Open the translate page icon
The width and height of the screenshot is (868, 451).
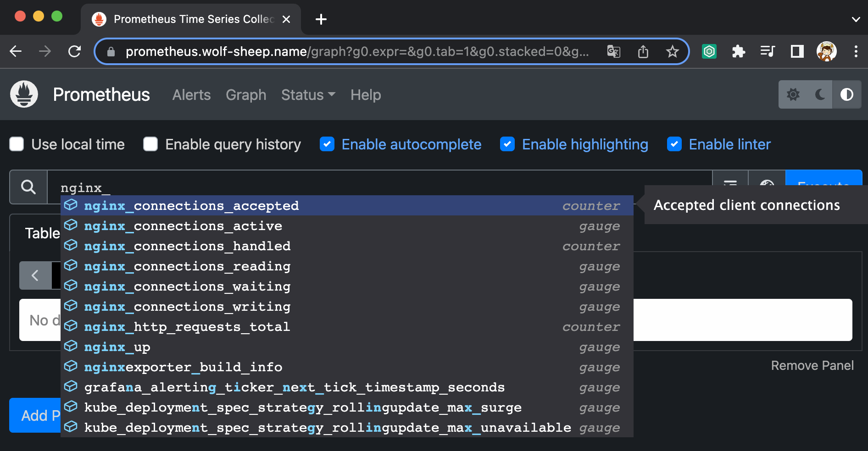point(614,51)
